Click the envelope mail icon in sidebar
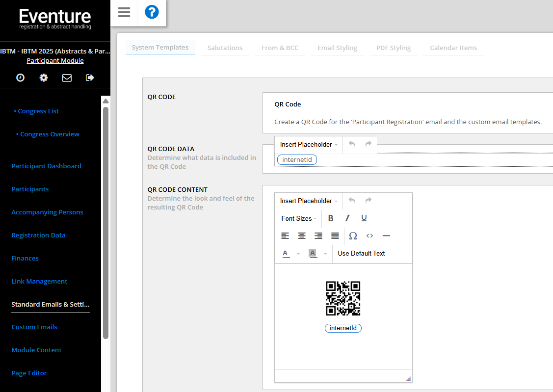 click(67, 78)
